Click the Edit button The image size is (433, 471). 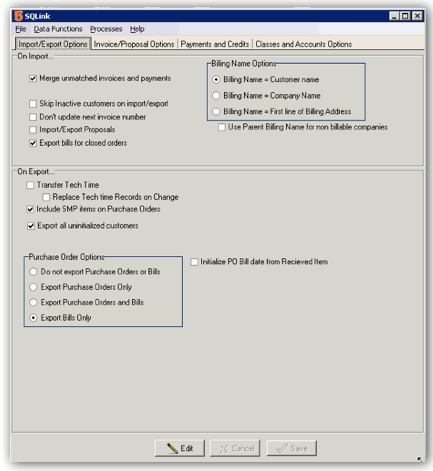180,448
